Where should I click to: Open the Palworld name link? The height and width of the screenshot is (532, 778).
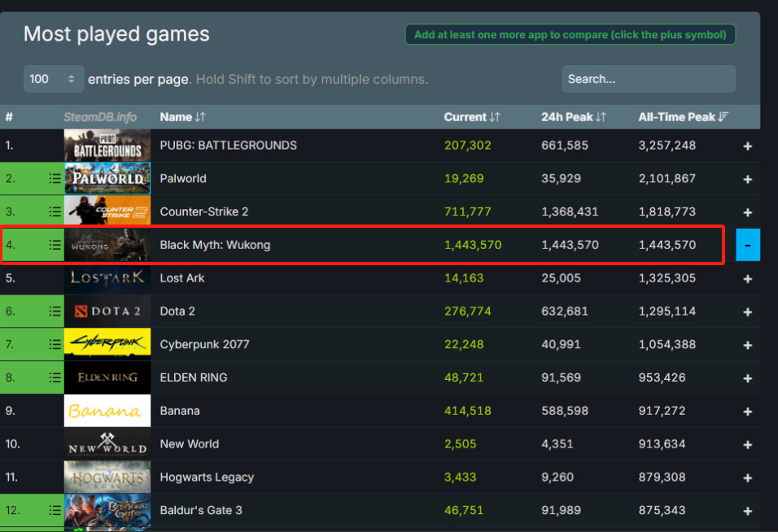(183, 178)
